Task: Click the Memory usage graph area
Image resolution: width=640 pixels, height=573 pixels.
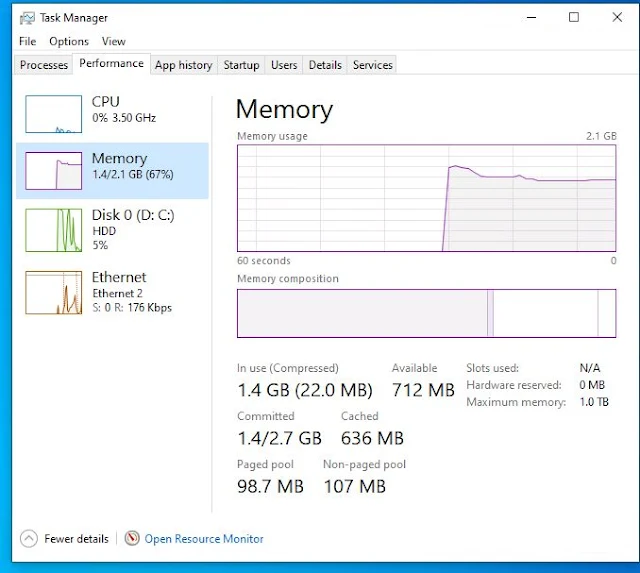Action: pos(426,197)
